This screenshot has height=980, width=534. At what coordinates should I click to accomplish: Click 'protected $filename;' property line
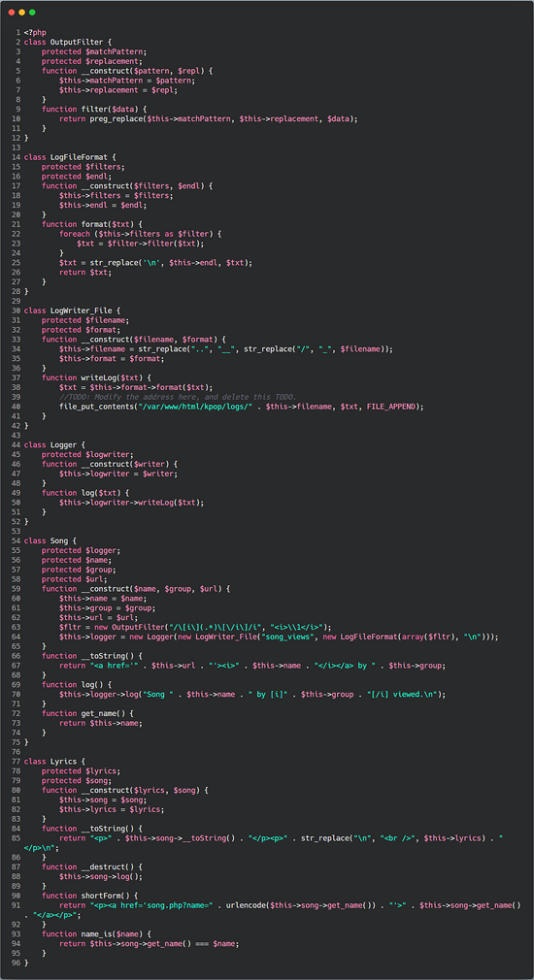[x=85, y=320]
